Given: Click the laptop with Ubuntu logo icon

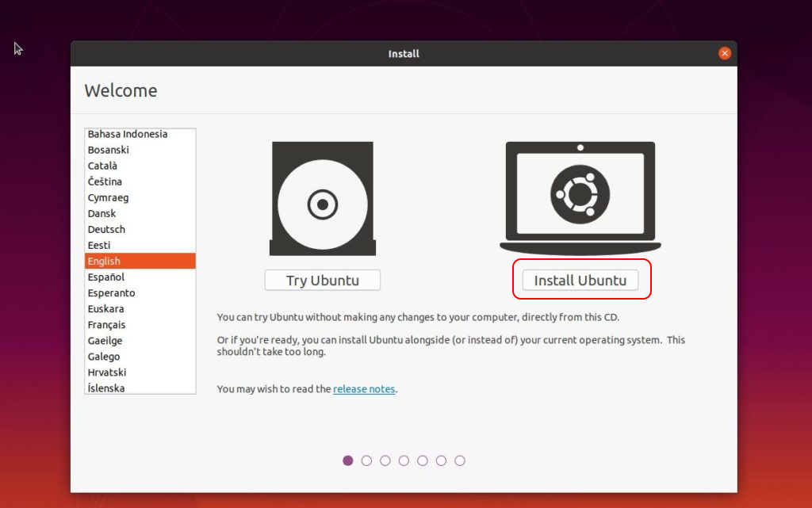Looking at the screenshot, I should pos(580,196).
